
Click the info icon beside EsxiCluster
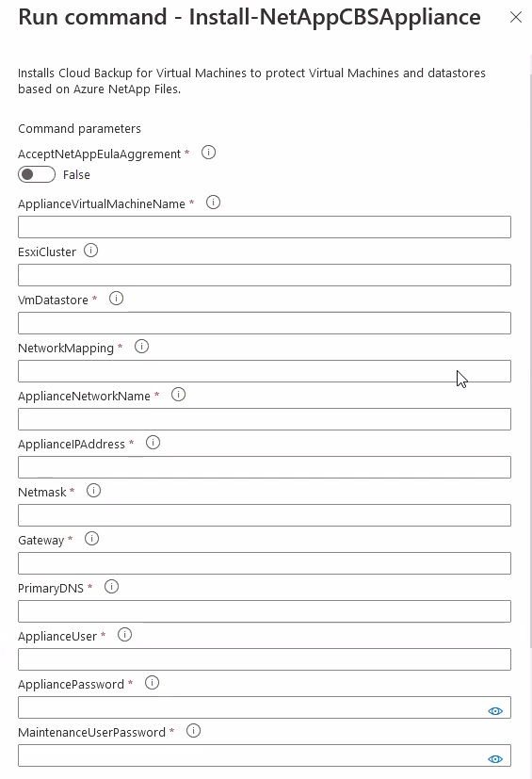pyautogui.click(x=91, y=251)
